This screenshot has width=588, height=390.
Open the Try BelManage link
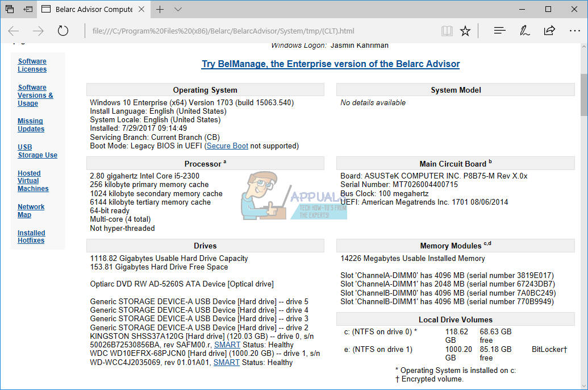point(331,64)
